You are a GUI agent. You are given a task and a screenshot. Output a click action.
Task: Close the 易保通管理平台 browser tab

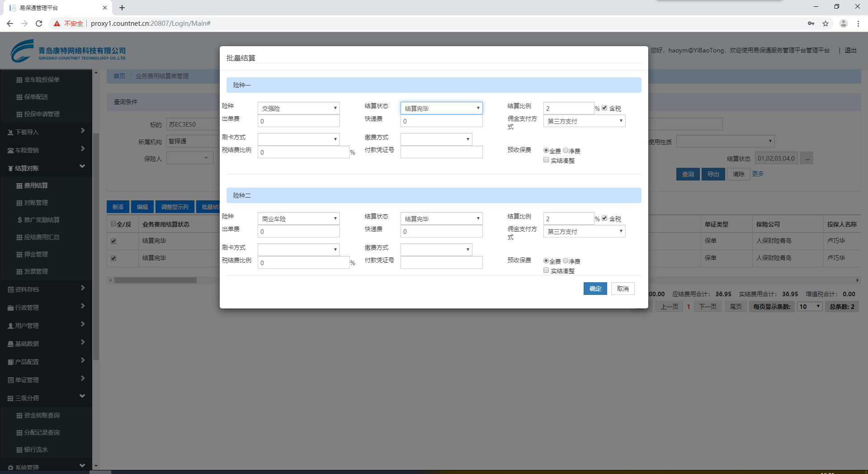click(x=105, y=8)
